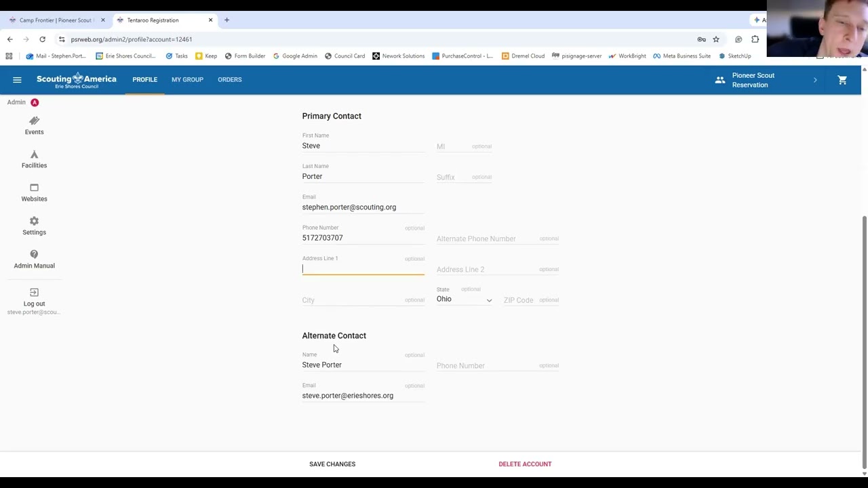Open the pisignage-server bookmark
Image resolution: width=868 pixels, height=488 pixels.
click(x=577, y=56)
